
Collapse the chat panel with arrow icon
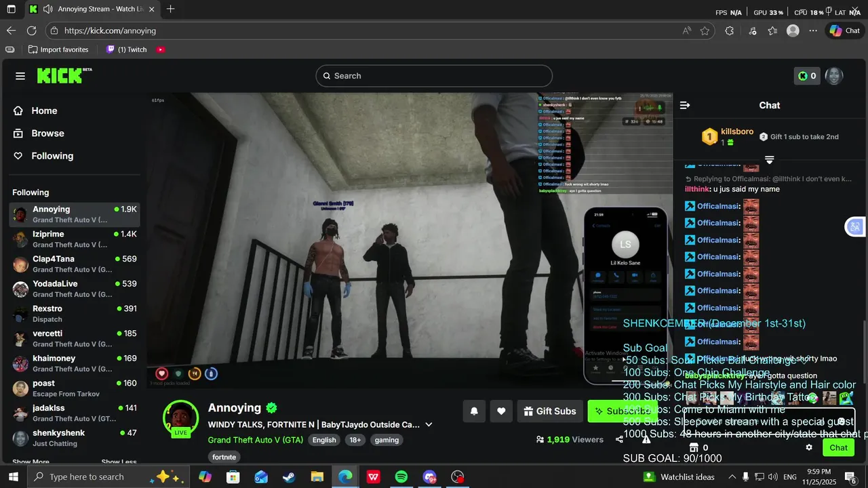pos(685,105)
